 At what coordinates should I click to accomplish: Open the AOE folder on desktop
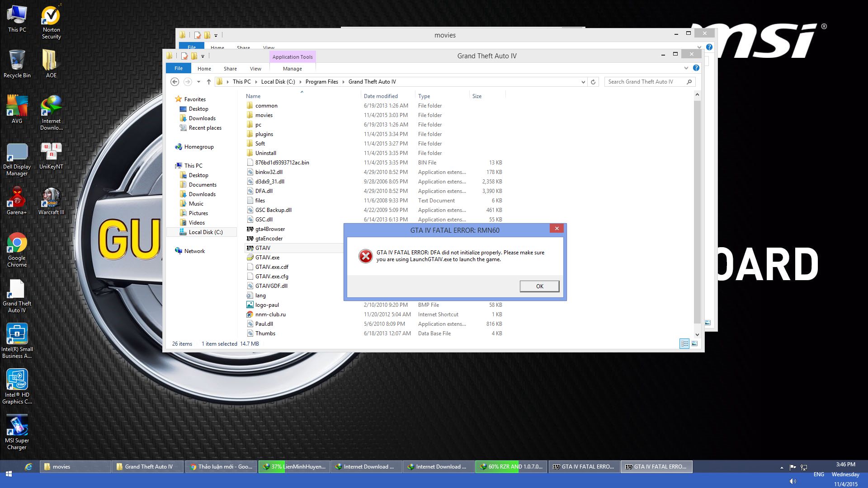pos(51,64)
